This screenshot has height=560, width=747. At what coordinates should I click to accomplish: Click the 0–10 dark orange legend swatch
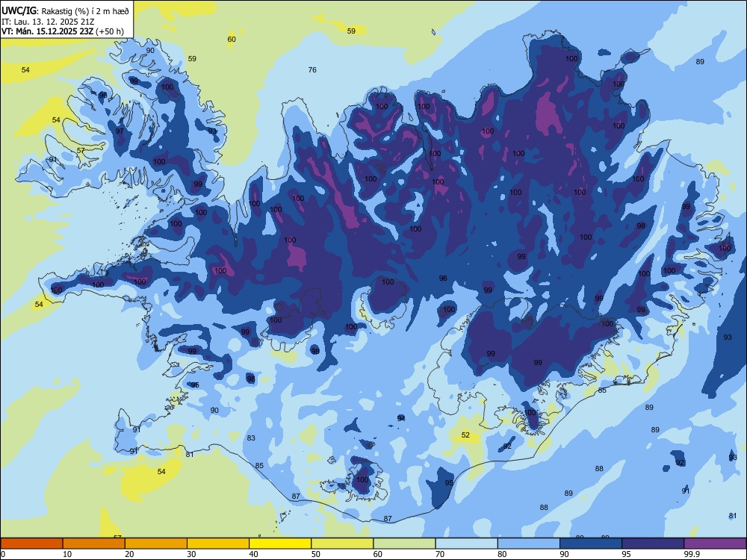31,544
